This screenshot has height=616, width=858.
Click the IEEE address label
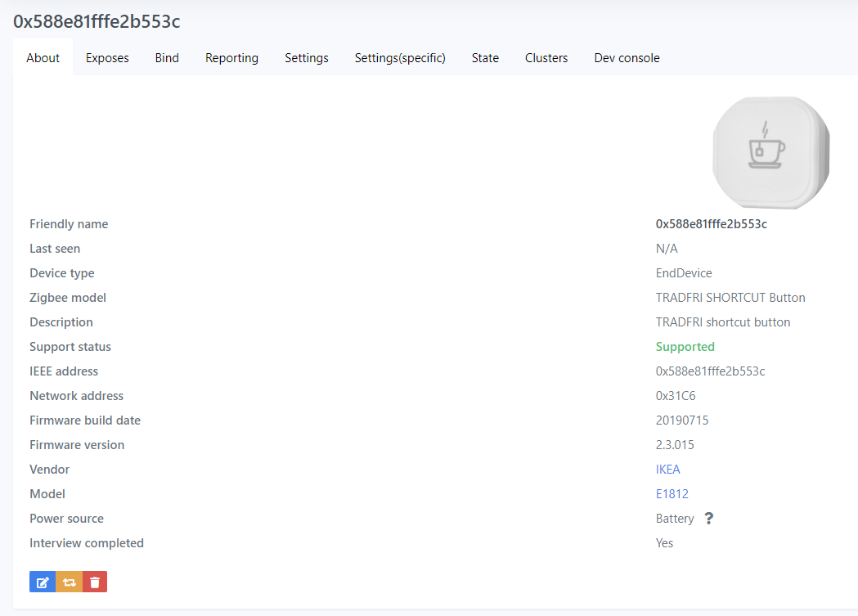point(64,371)
